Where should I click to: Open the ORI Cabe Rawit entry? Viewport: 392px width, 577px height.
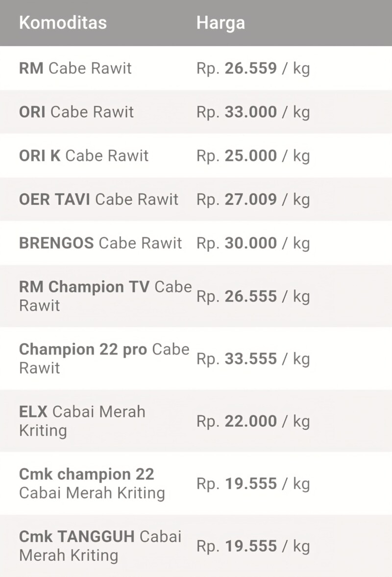point(196,112)
